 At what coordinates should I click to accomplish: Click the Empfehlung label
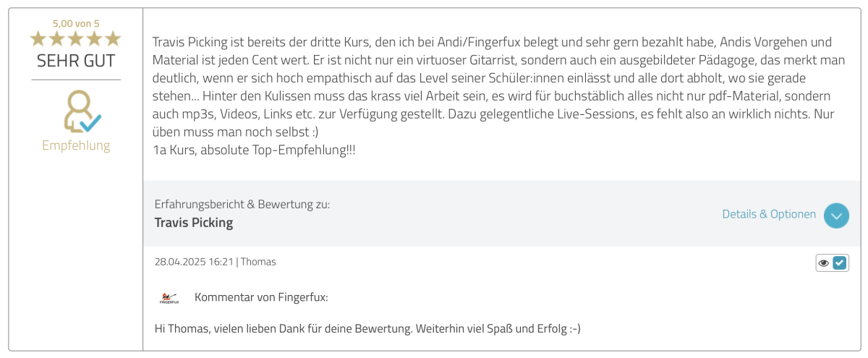click(x=76, y=145)
